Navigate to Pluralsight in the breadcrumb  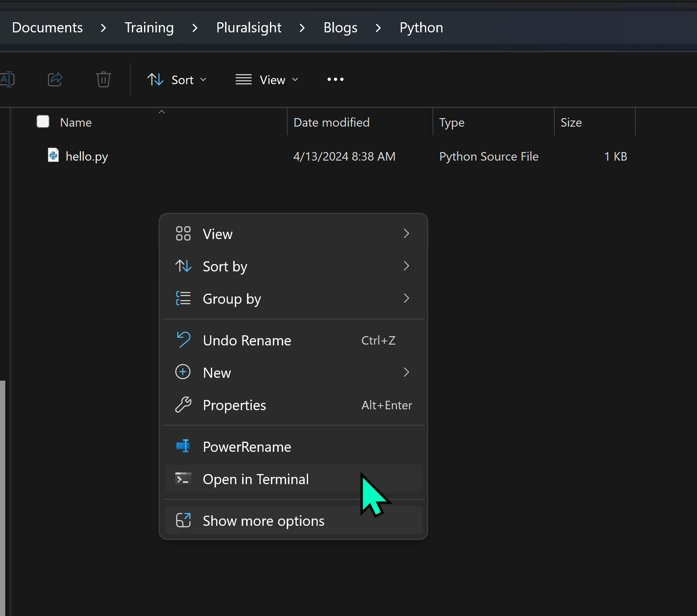[x=249, y=28]
